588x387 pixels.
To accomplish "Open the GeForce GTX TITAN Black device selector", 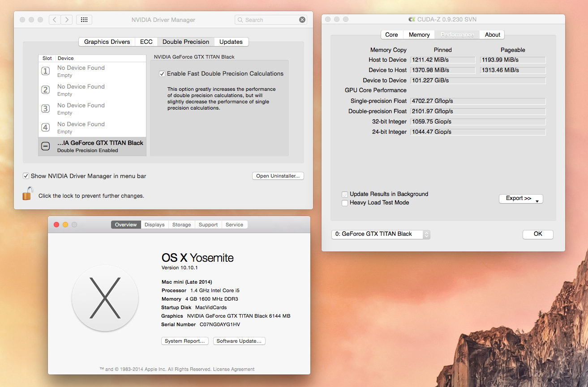I will click(381, 234).
